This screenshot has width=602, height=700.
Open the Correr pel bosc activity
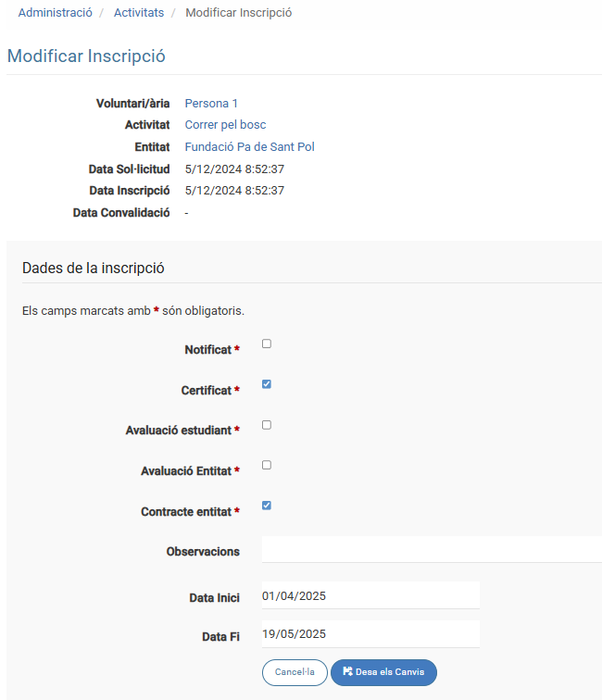[225, 125]
